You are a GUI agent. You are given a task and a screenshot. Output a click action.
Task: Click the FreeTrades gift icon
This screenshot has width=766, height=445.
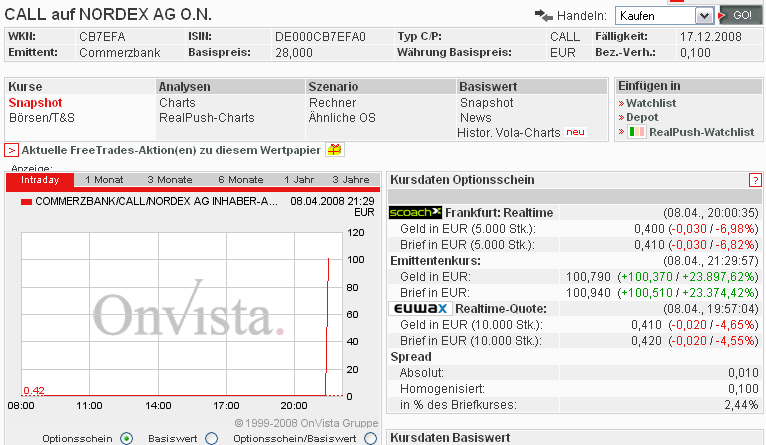(x=335, y=150)
